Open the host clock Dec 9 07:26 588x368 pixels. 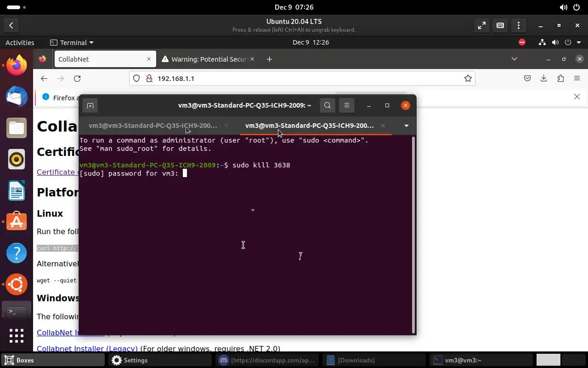pyautogui.click(x=294, y=7)
